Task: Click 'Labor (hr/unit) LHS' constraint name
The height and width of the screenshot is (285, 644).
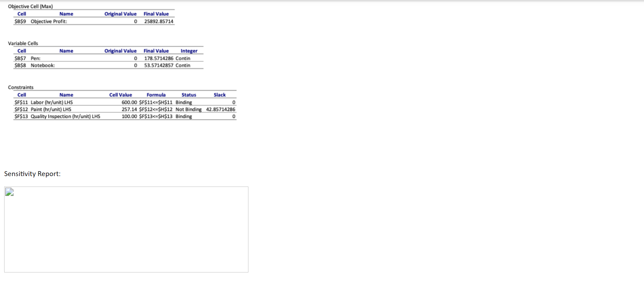Action: click(52, 102)
